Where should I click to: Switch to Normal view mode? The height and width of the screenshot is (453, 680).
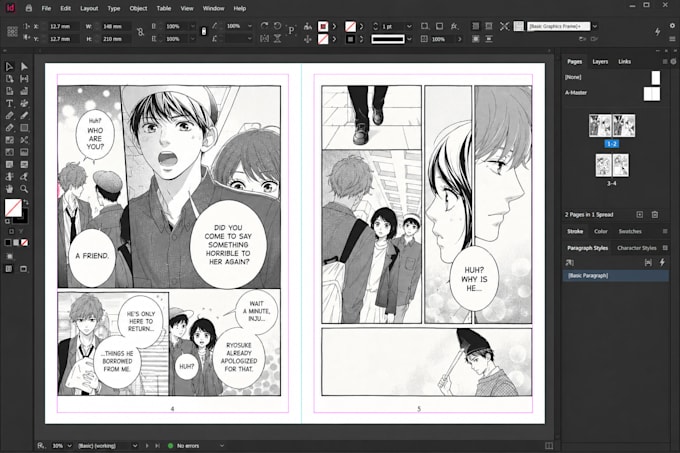(x=9, y=269)
